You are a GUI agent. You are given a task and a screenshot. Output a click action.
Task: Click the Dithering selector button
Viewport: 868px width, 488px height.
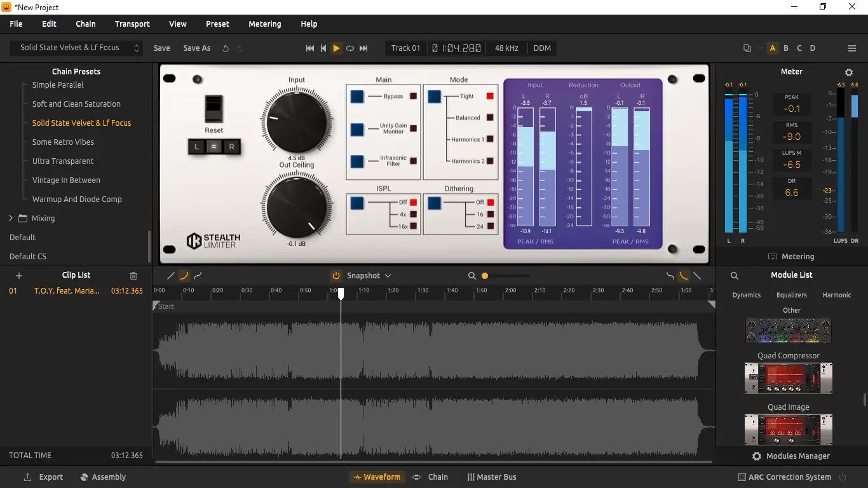coord(434,203)
